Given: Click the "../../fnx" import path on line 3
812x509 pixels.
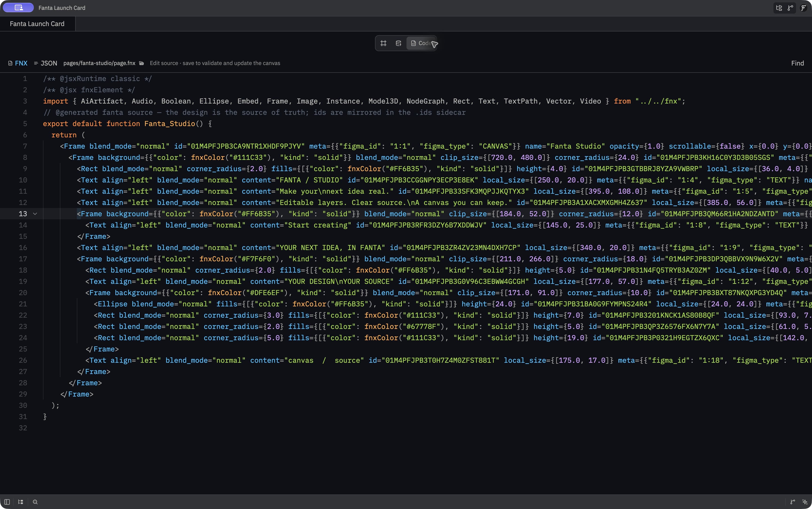Looking at the screenshot, I should (658, 101).
